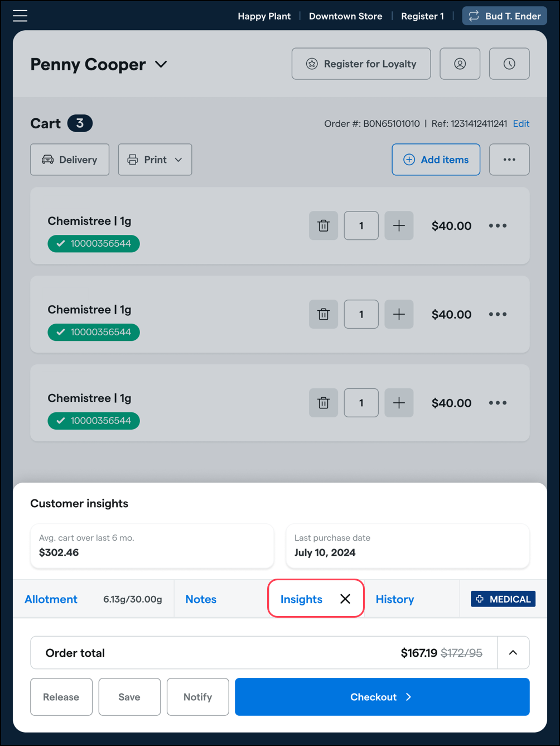This screenshot has height=746, width=560.
Task: Collapse the Order total details chevron
Action: 513,653
